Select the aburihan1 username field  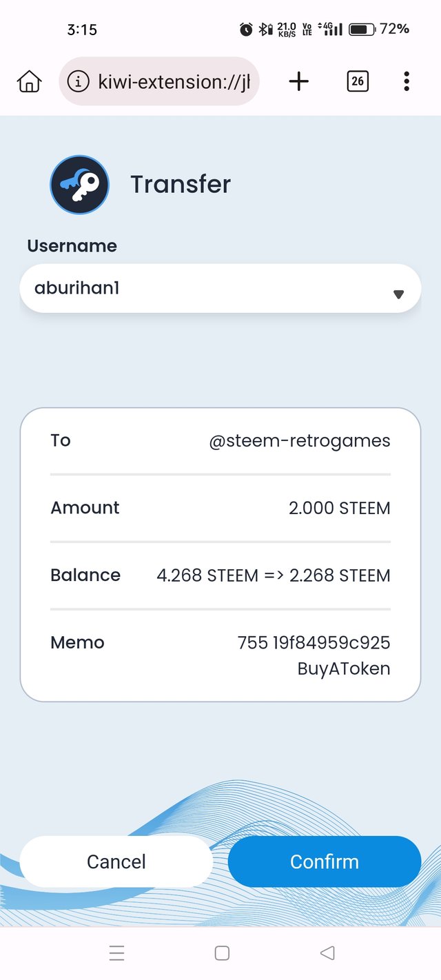click(x=207, y=289)
